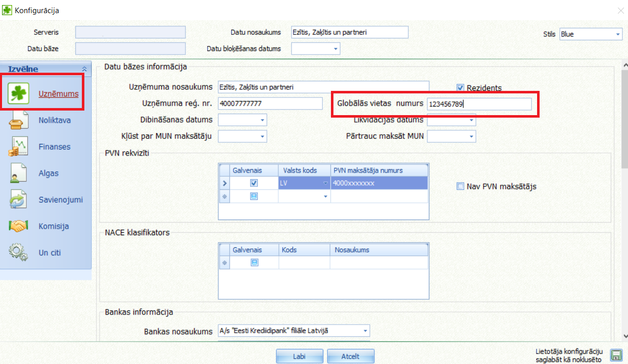Click the Konfigurācija window clover icon

(7, 10)
